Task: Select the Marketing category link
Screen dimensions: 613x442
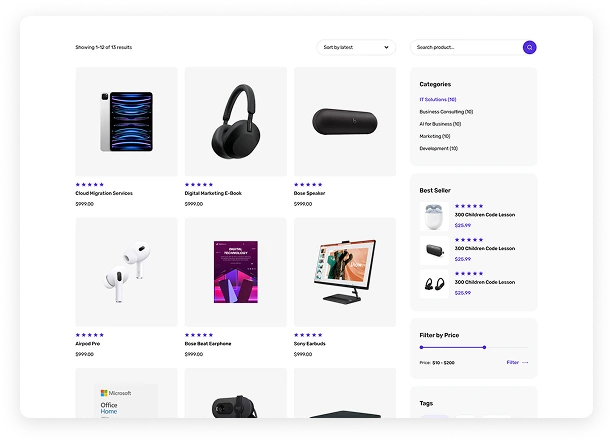Action: click(435, 136)
